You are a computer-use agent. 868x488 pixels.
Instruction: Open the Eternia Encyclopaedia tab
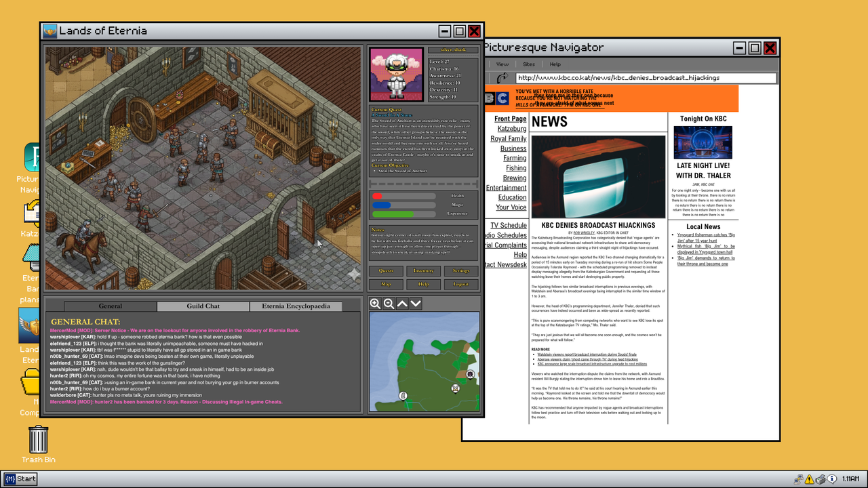tap(296, 306)
